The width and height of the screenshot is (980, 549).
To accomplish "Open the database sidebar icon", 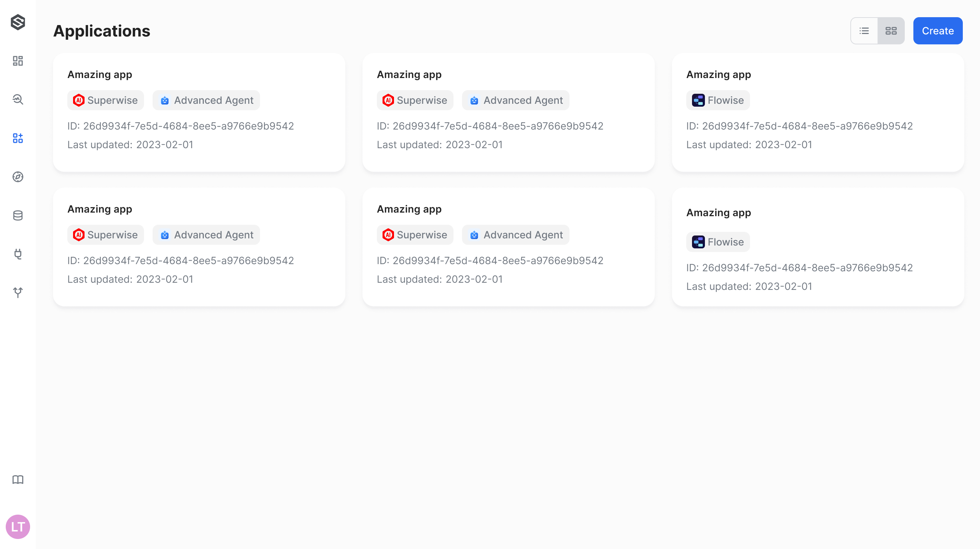I will pos(18,215).
